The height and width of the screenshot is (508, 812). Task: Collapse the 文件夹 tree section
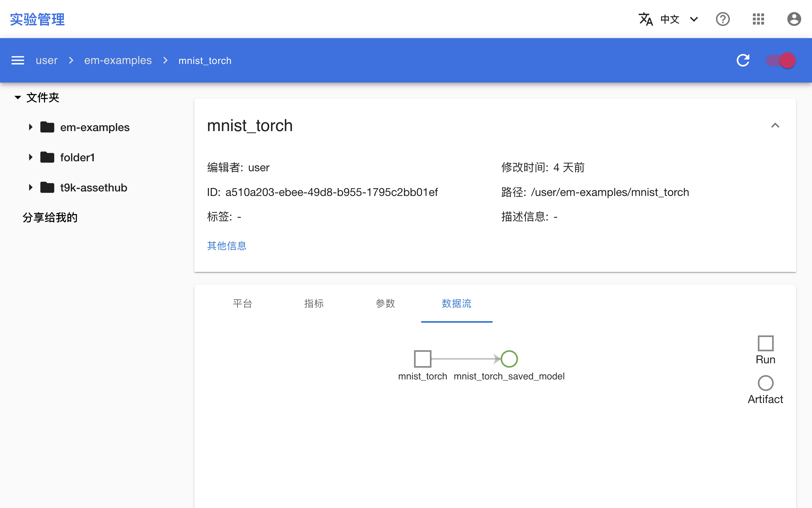tap(18, 98)
